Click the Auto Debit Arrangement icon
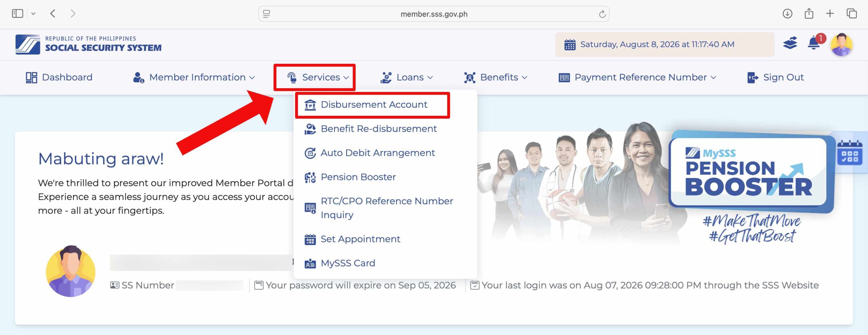Screen dimensions: 868x335 tap(310, 153)
